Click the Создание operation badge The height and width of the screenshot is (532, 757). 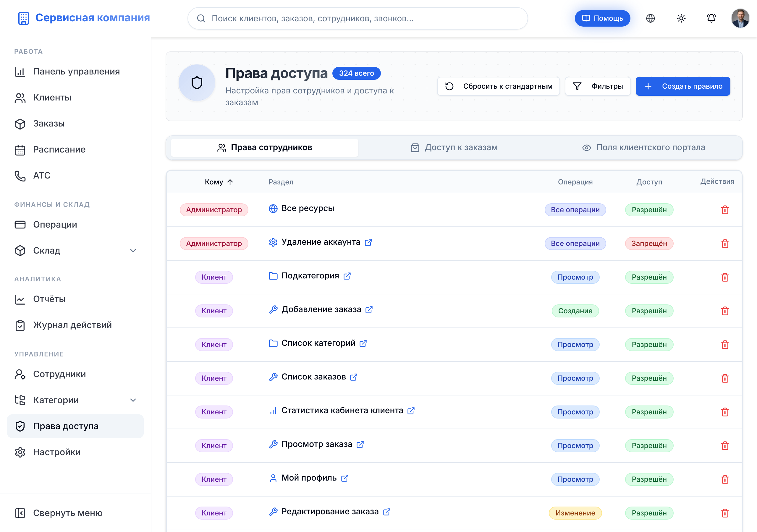click(575, 311)
